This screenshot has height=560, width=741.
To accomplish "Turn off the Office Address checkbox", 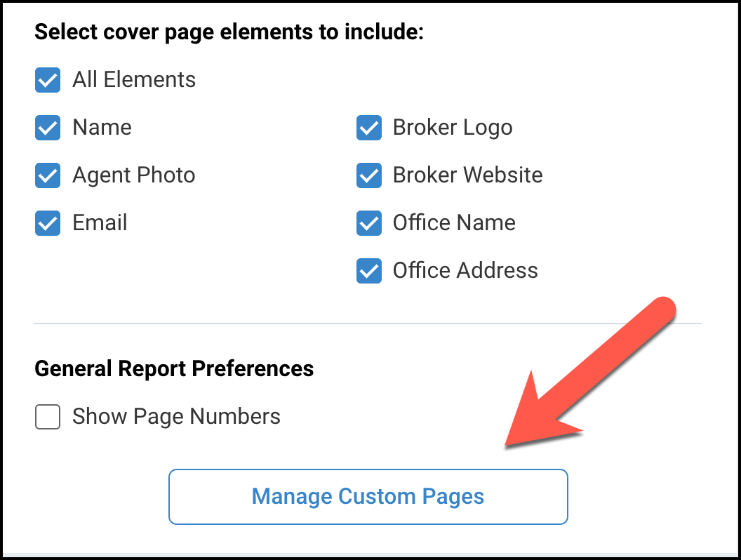I will [x=369, y=271].
